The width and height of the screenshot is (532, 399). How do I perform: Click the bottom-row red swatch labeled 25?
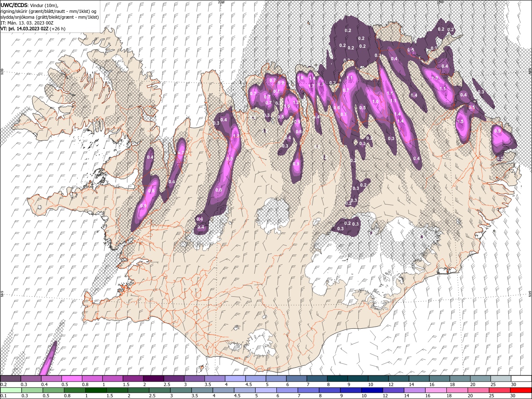(x=499, y=390)
